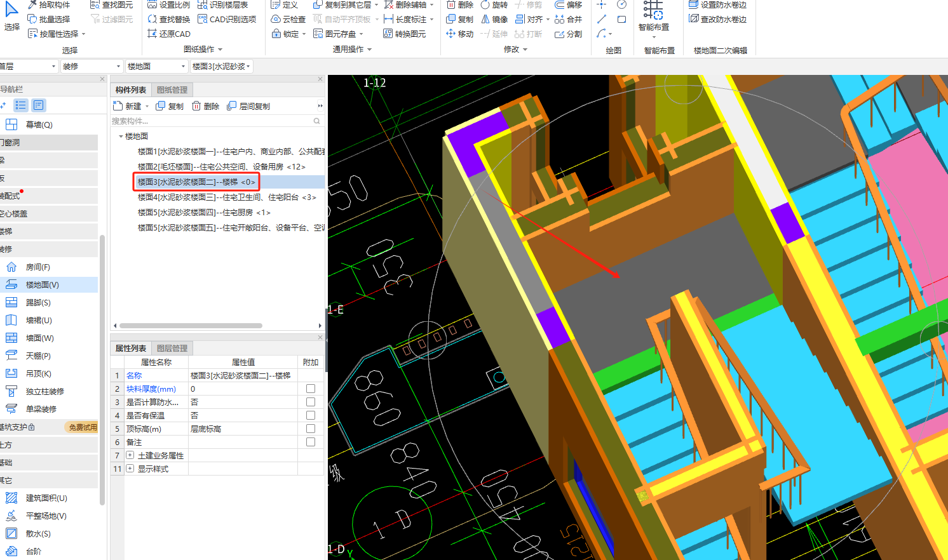Open 散水(S) in the navigation bar
The width and height of the screenshot is (948, 560).
coord(37,534)
